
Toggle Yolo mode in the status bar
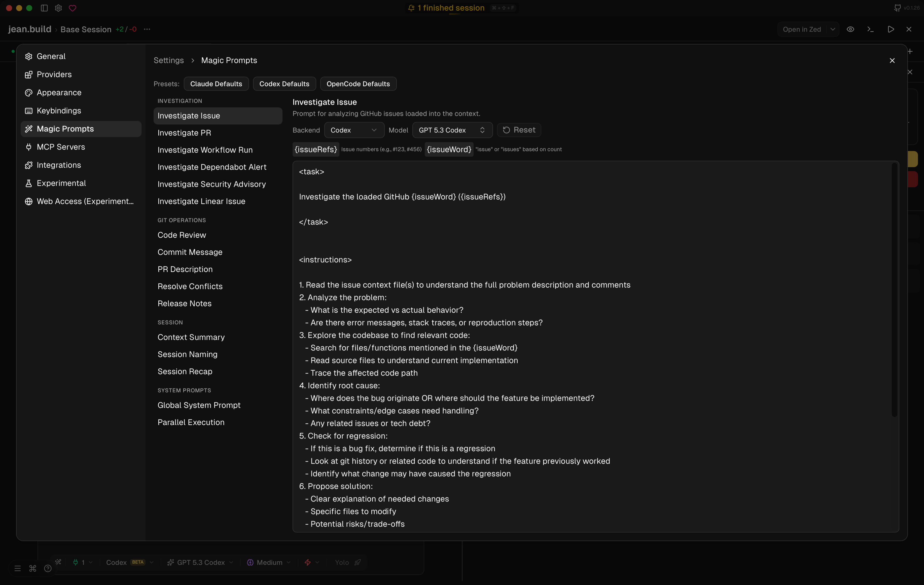pyautogui.click(x=346, y=562)
